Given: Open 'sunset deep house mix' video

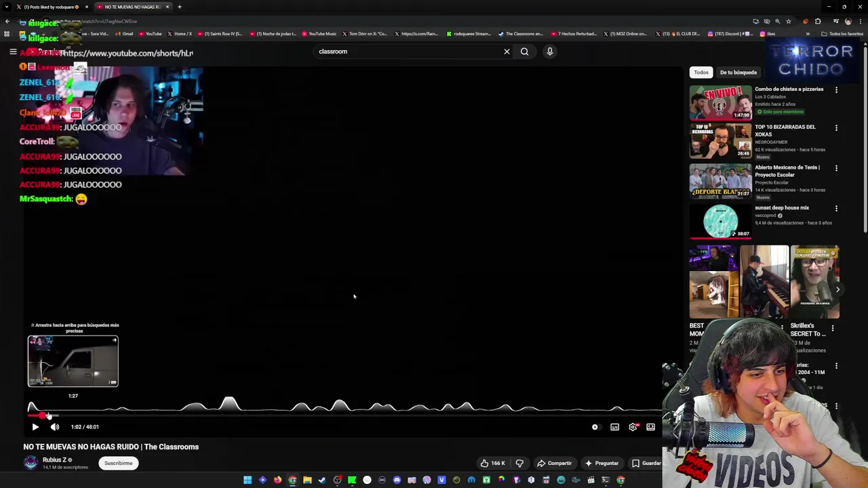Looking at the screenshot, I should pos(721,222).
